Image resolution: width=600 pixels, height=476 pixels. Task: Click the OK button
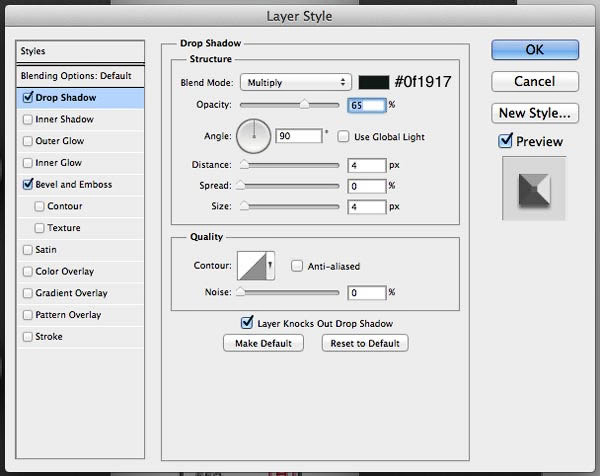[x=535, y=50]
